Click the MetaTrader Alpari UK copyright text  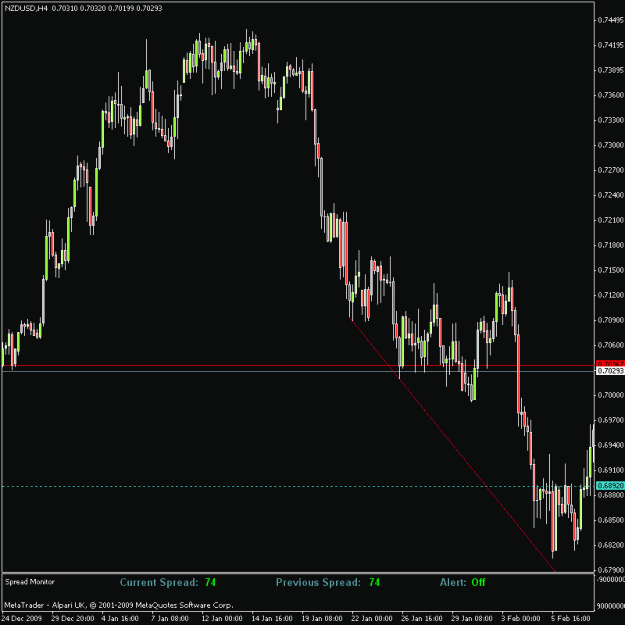tap(119, 605)
